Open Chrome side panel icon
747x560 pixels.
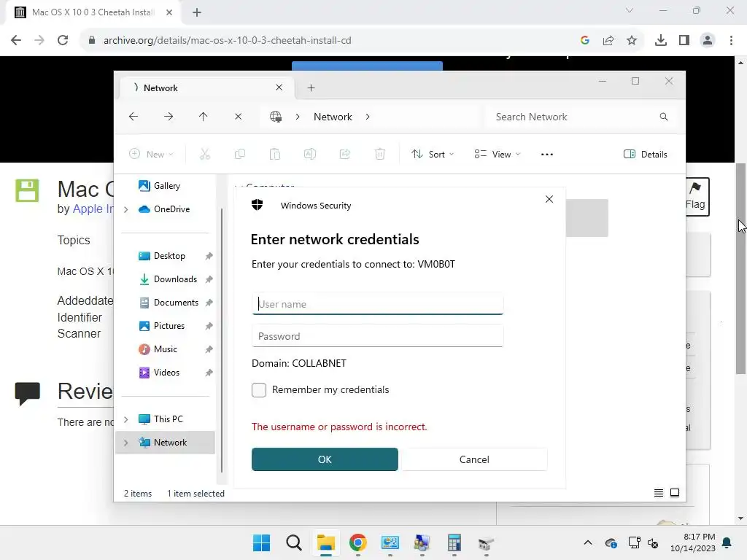pyautogui.click(x=684, y=40)
